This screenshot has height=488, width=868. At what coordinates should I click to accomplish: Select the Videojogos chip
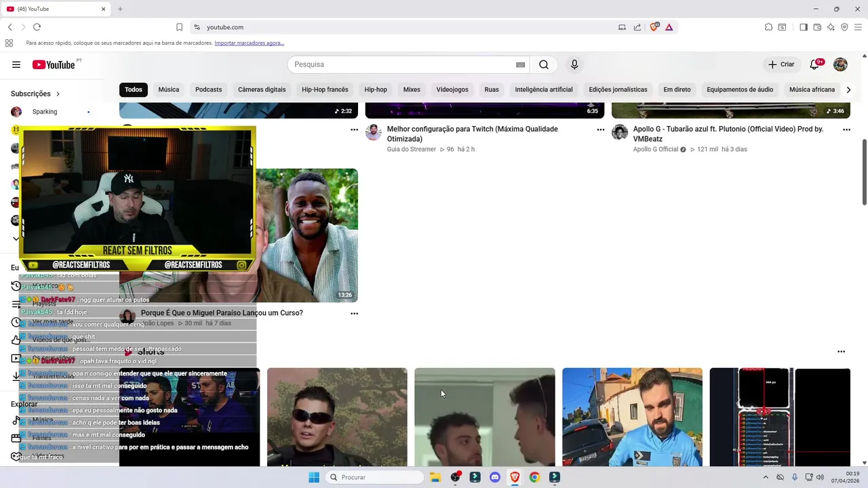[452, 89]
